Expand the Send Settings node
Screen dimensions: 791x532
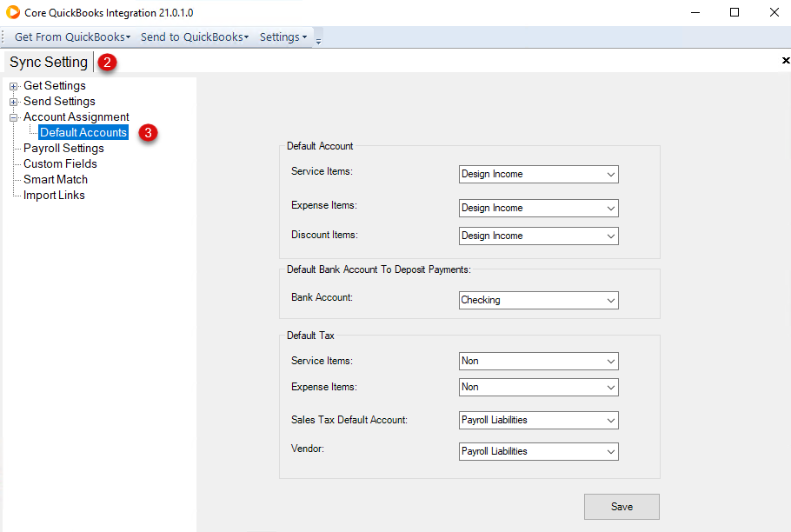[14, 102]
